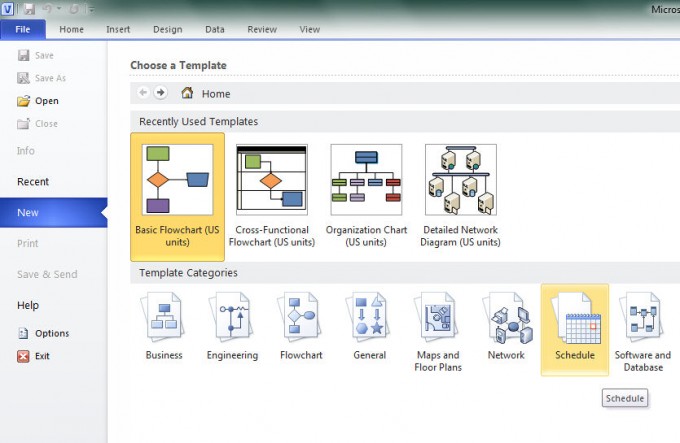Open the Network template category
Image resolution: width=680 pixels, height=443 pixels.
coord(506,326)
